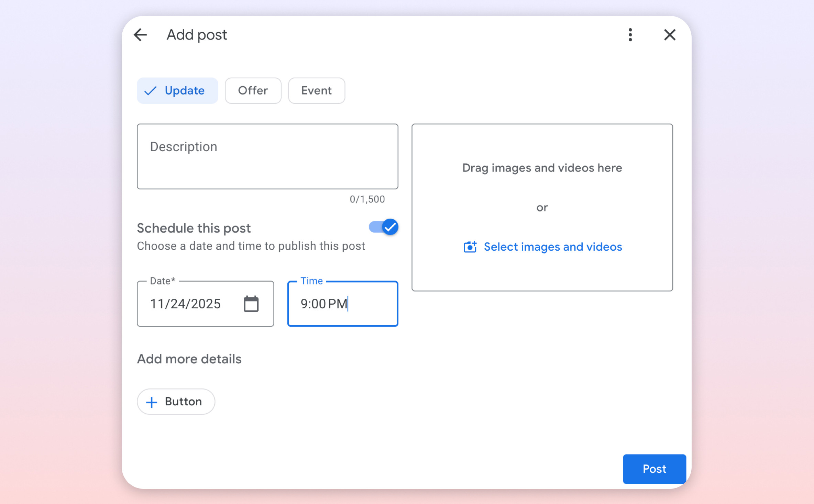Close the Add post dialog

669,35
